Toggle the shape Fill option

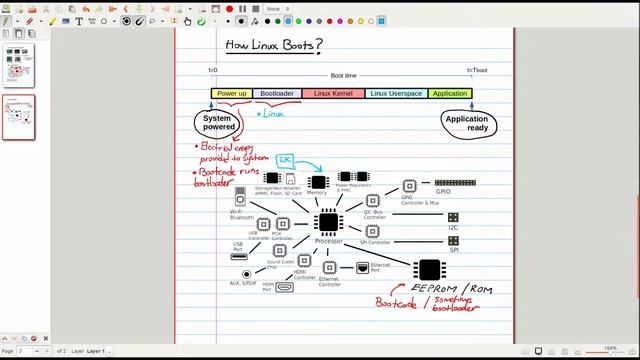255,21
